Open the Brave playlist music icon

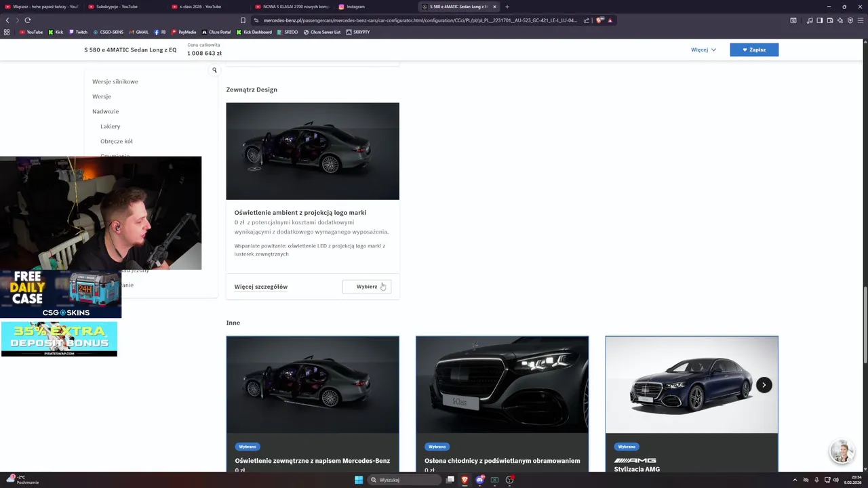coord(809,20)
